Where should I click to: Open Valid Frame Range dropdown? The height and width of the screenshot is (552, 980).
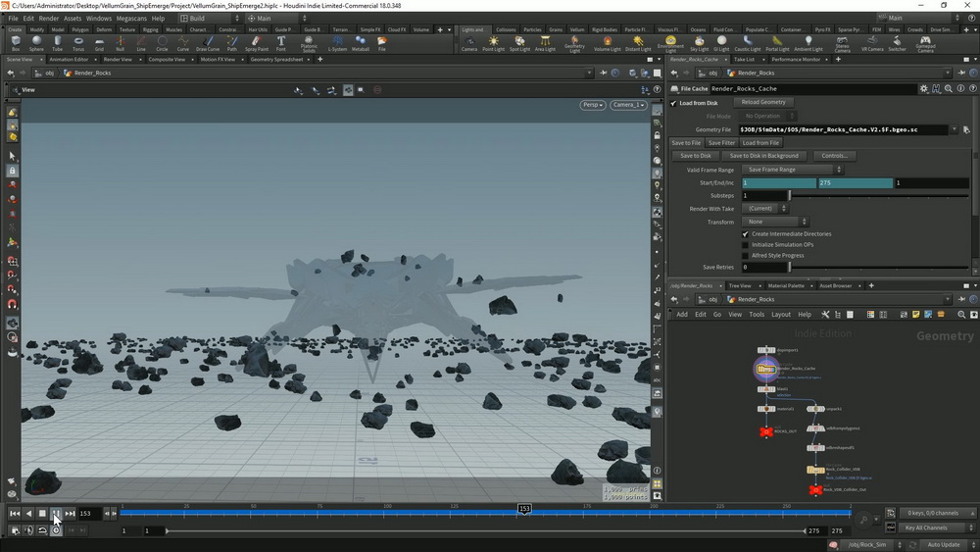pos(792,170)
